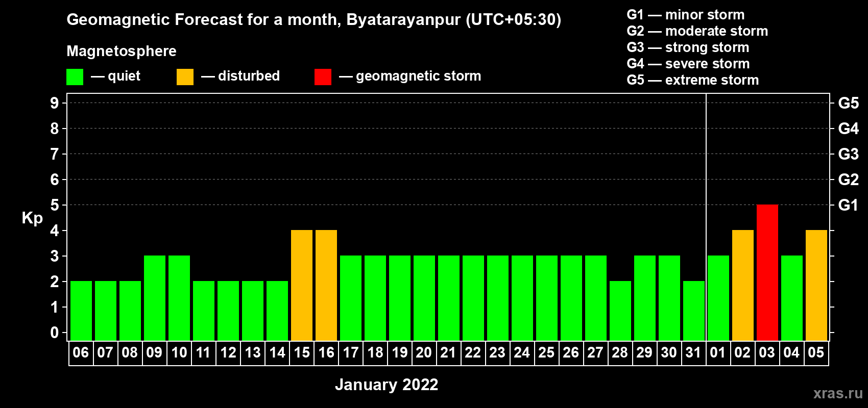Click the orange bar for day 02
The height and width of the screenshot is (408, 868).
click(743, 285)
